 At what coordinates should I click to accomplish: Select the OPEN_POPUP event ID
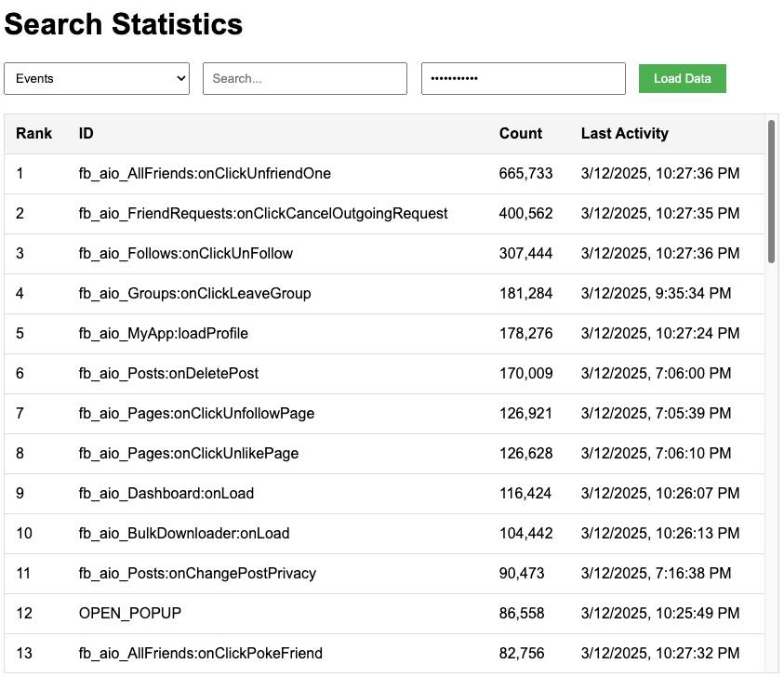130,614
